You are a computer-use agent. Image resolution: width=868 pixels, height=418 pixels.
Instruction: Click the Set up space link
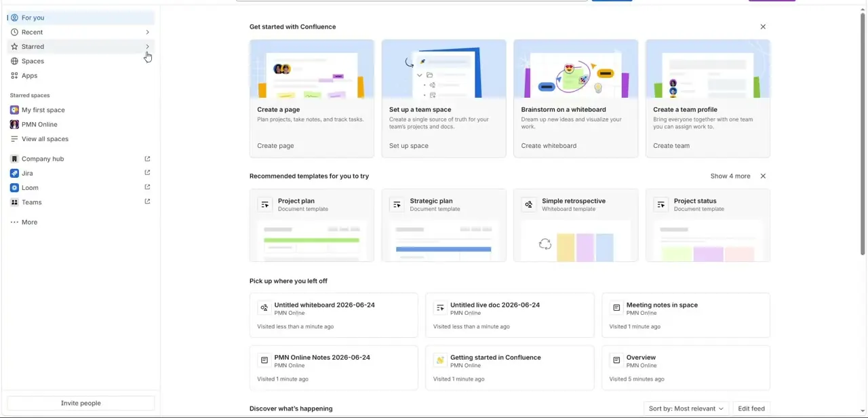pos(409,146)
